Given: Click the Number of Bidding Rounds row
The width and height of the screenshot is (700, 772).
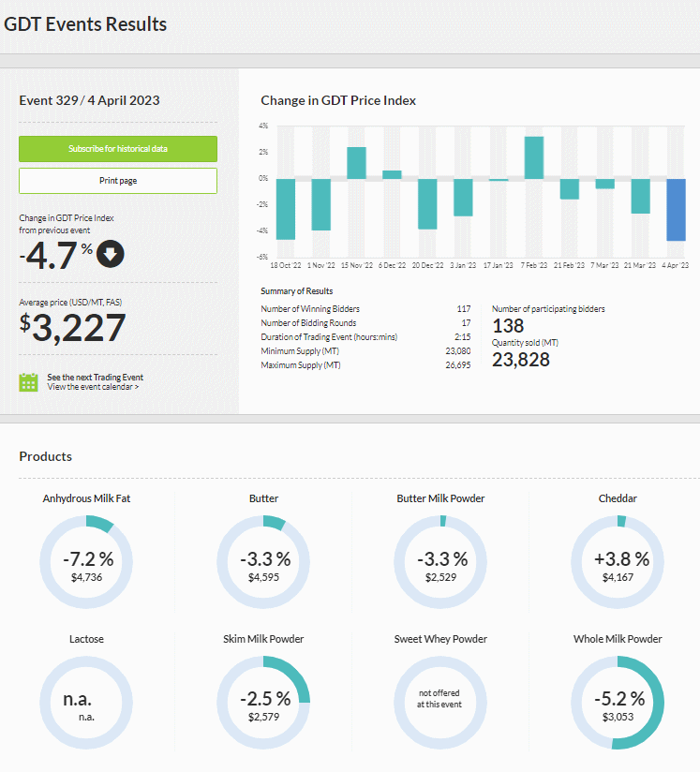Looking at the screenshot, I should point(365,323).
